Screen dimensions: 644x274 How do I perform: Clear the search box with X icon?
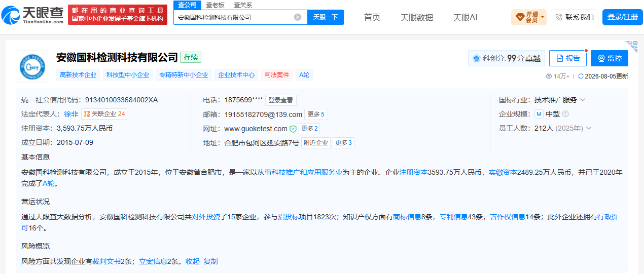click(x=298, y=17)
